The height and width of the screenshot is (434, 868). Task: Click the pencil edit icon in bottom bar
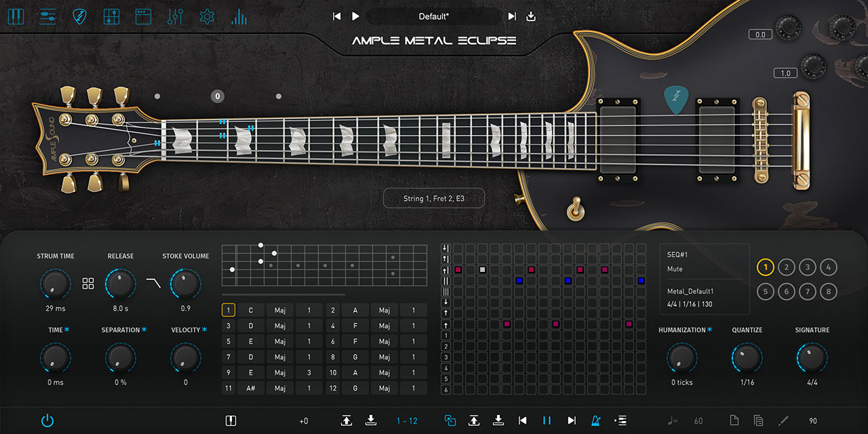(783, 421)
